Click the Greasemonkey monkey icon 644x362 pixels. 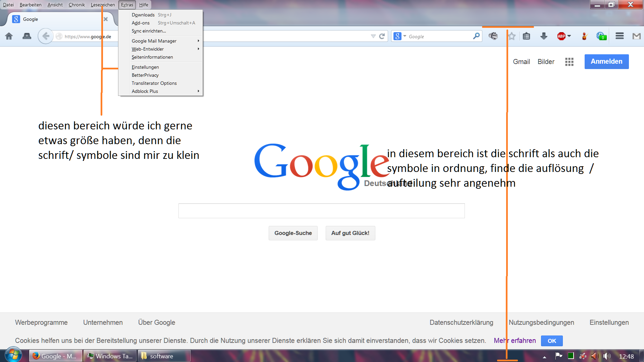click(493, 36)
